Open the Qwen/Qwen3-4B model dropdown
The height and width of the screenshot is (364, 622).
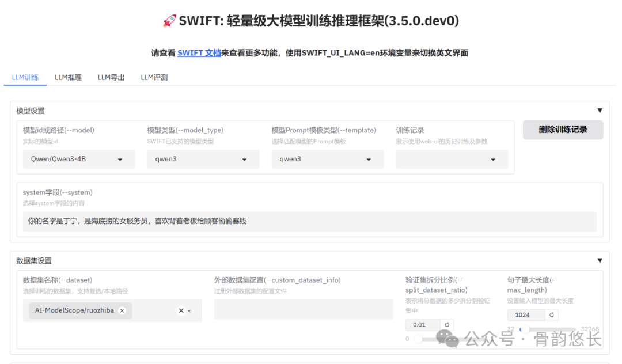(x=79, y=160)
